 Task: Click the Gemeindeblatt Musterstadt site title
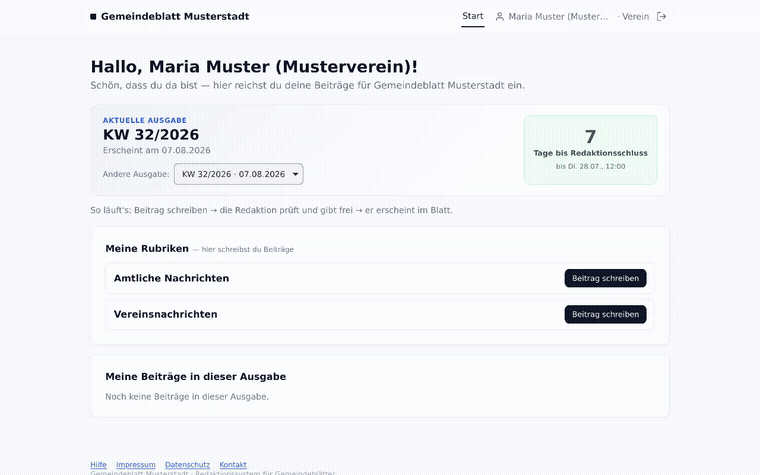tap(175, 16)
